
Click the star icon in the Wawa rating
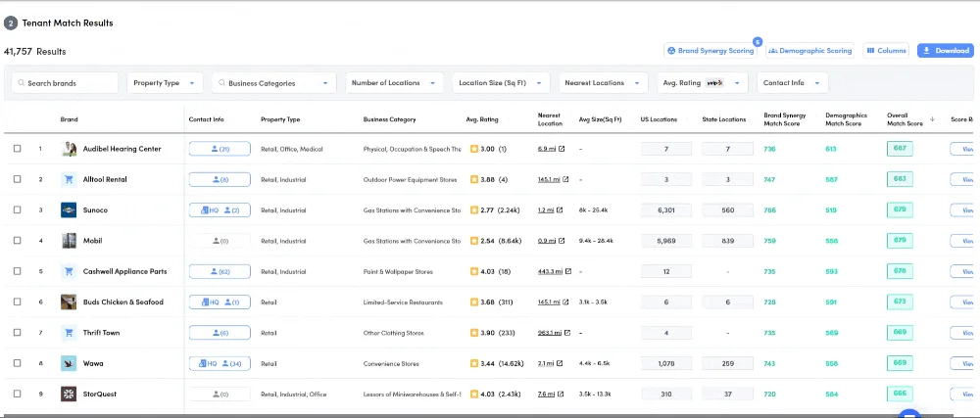pos(474,363)
